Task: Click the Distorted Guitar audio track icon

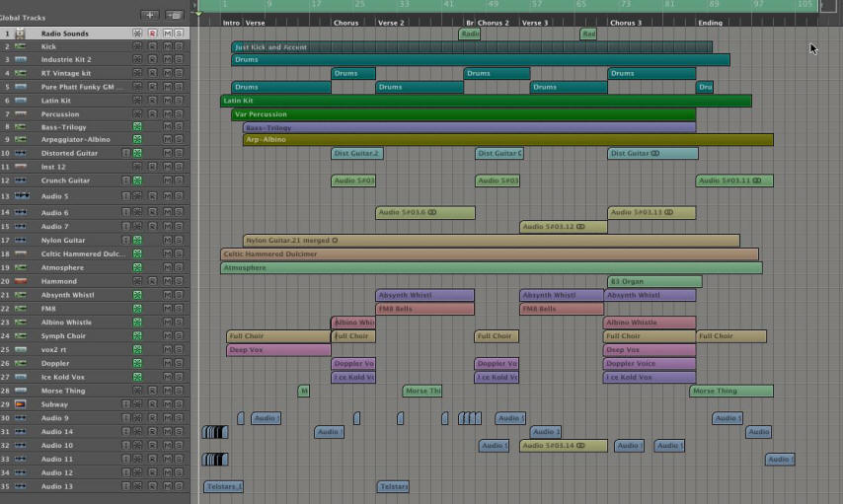Action: [x=21, y=153]
